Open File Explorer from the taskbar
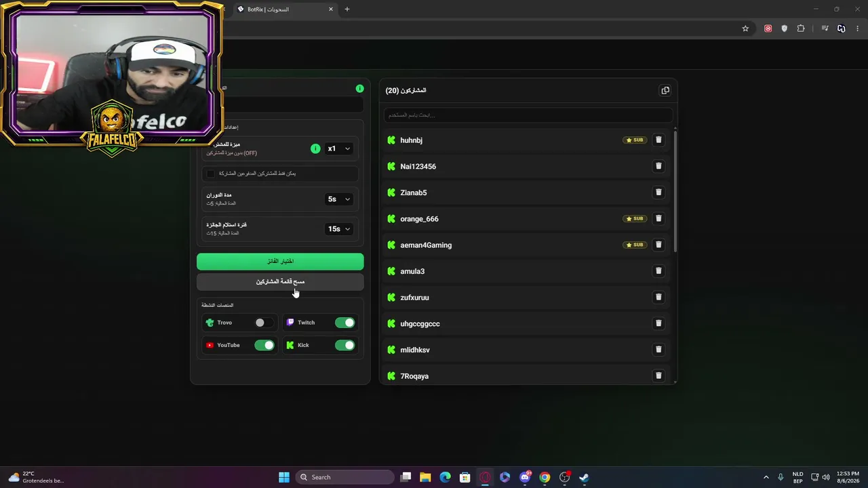This screenshot has height=488, width=868. [x=425, y=477]
